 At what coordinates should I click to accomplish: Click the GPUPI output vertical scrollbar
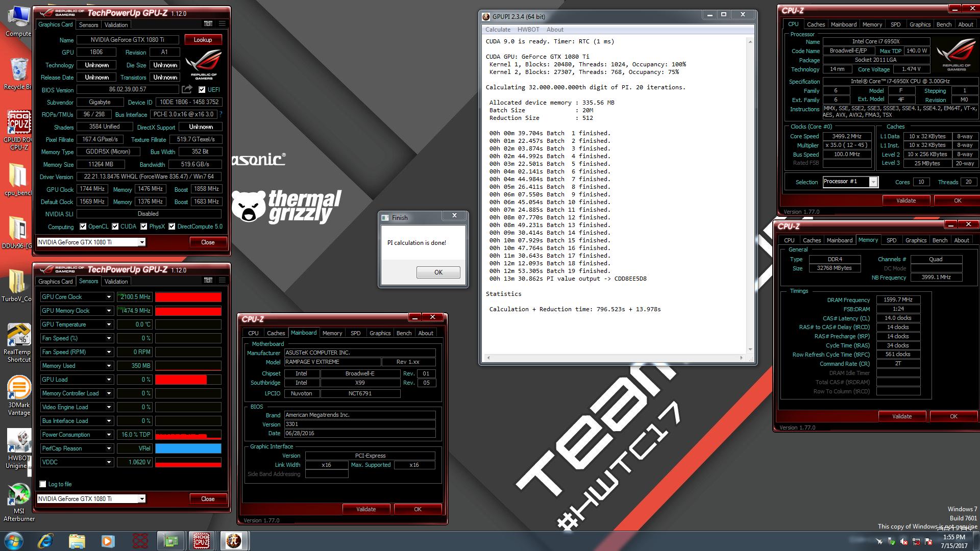[750, 195]
